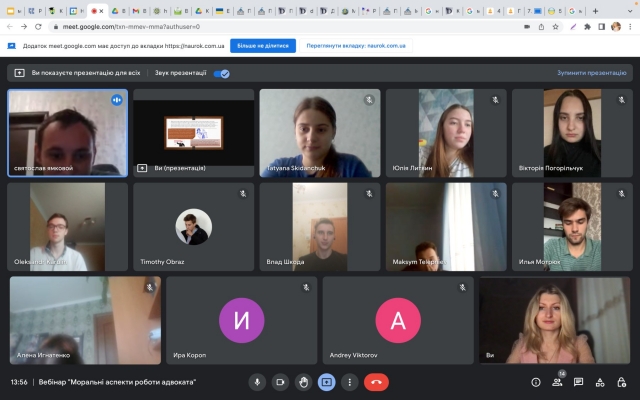Open Chrome three-dot menu

click(630, 27)
